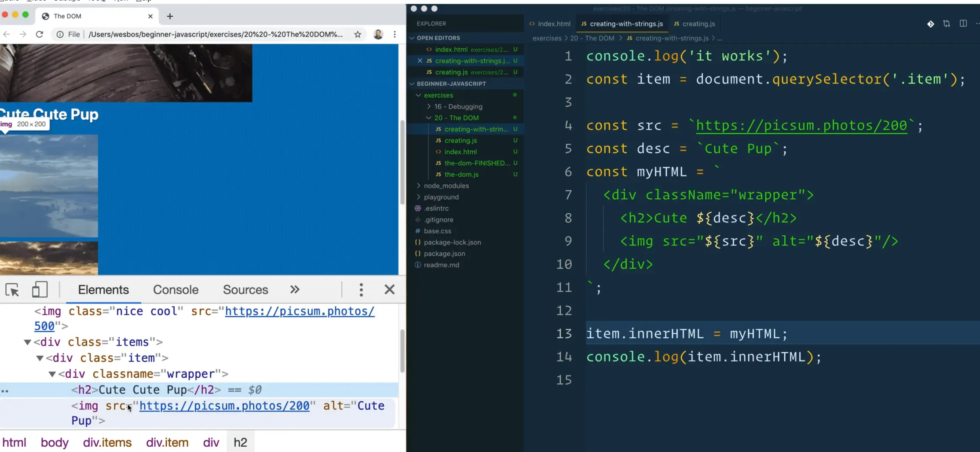Click the Chrome address bar URL
Image resolution: width=980 pixels, height=452 pixels.
(216, 34)
